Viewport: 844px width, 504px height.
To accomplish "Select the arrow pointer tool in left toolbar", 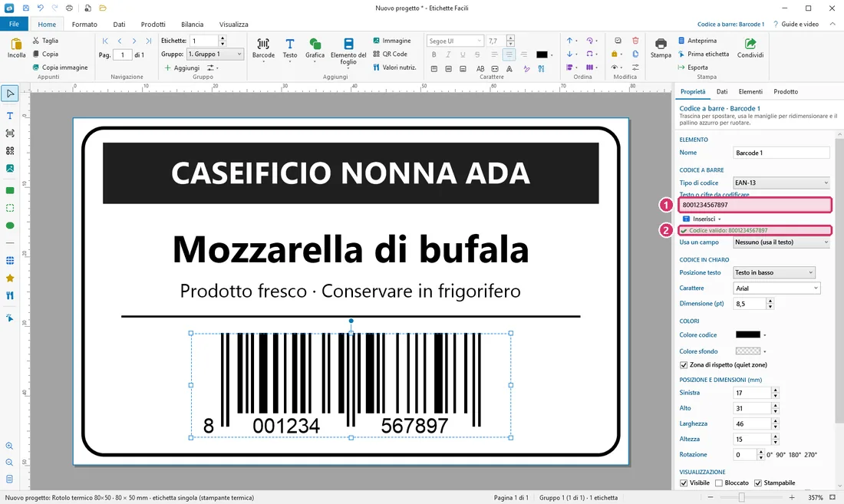I will pyautogui.click(x=10, y=94).
